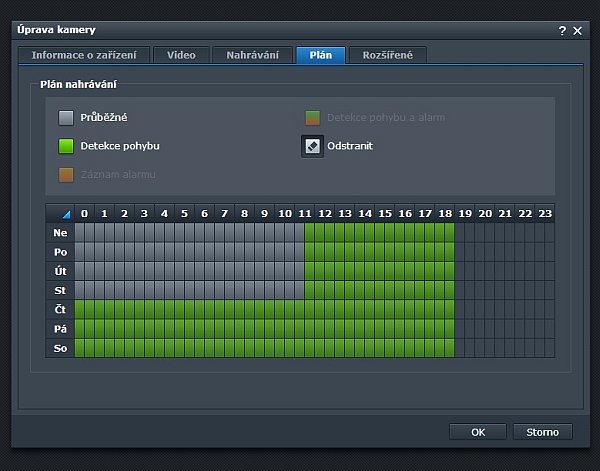The height and width of the screenshot is (471, 600).
Task: Click the Detekce pohybu a alarm swatch
Action: pos(312,117)
